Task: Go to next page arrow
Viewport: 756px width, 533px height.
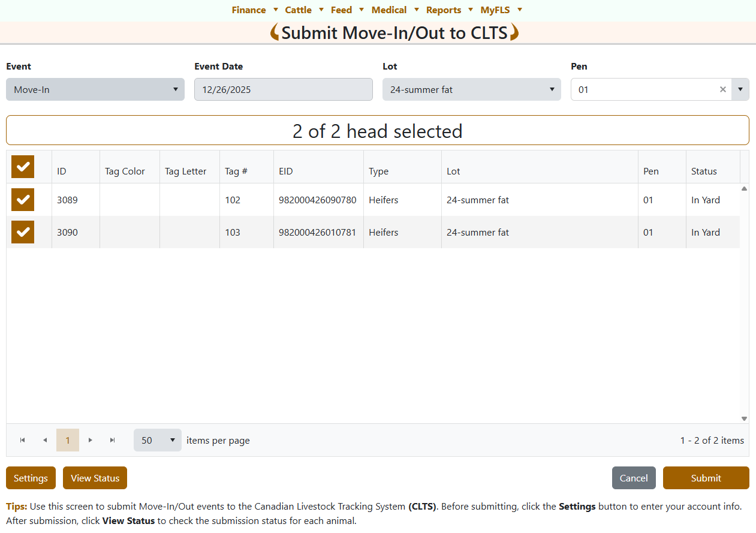Action: tap(91, 440)
